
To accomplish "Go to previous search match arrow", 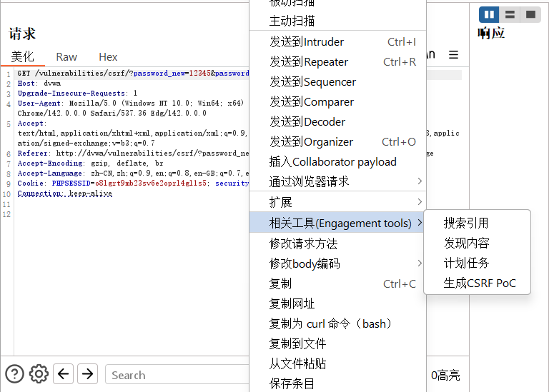I will 63,374.
